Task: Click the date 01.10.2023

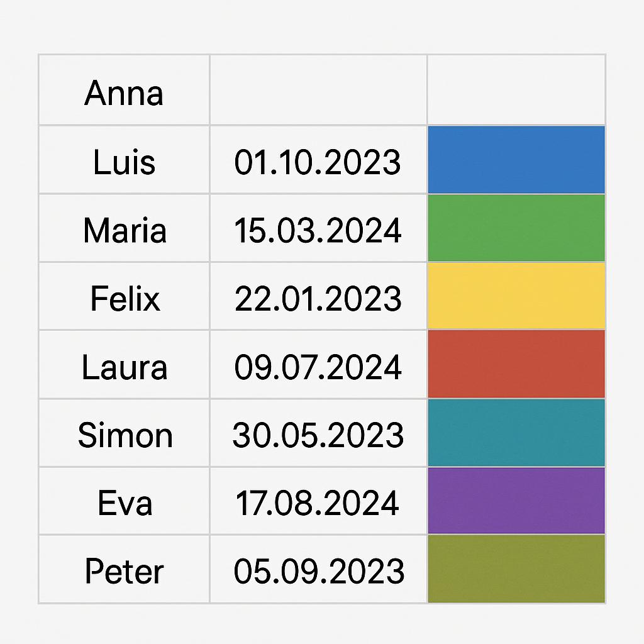Action: coord(318,162)
